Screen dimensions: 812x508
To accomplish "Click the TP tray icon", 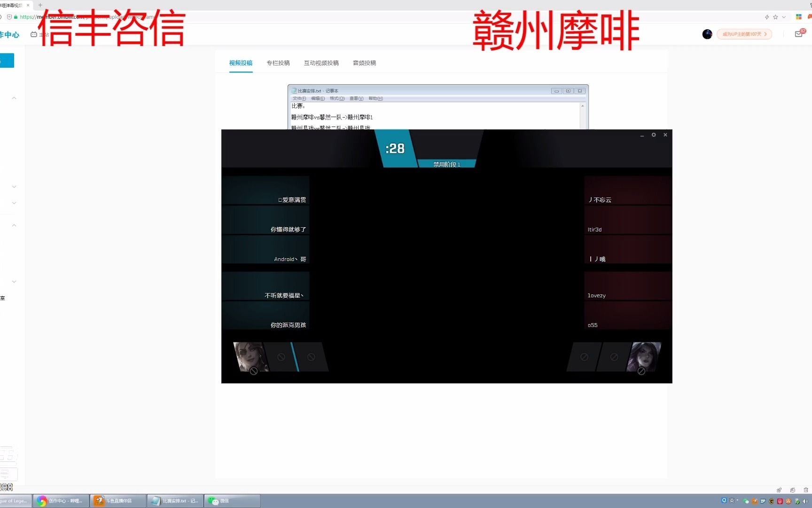I will click(763, 501).
